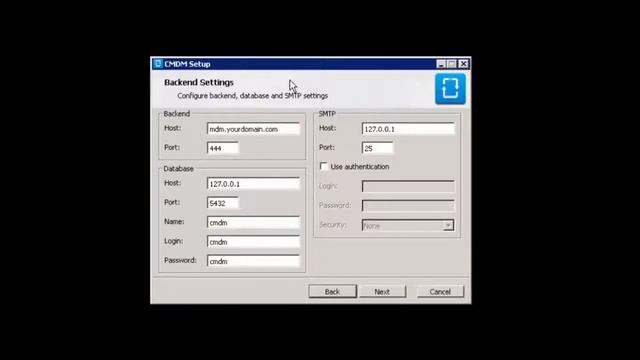Open the Security dropdown arrow
640x360 pixels.
click(x=448, y=225)
